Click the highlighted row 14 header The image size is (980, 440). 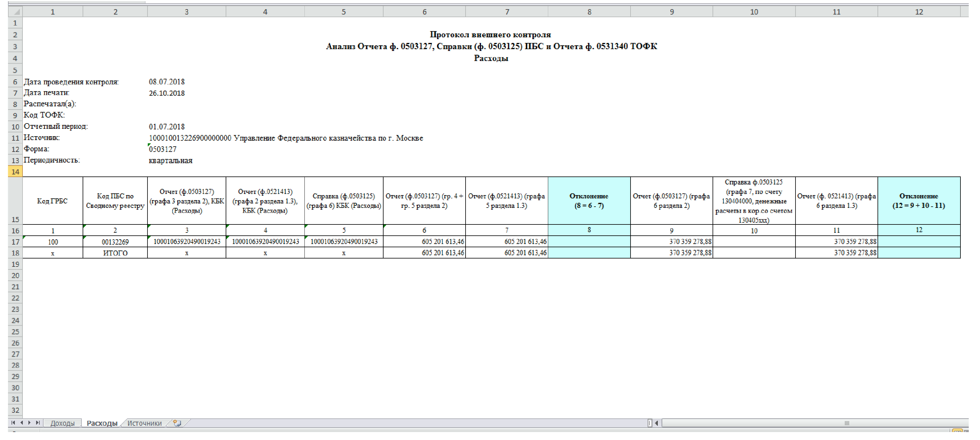click(15, 171)
